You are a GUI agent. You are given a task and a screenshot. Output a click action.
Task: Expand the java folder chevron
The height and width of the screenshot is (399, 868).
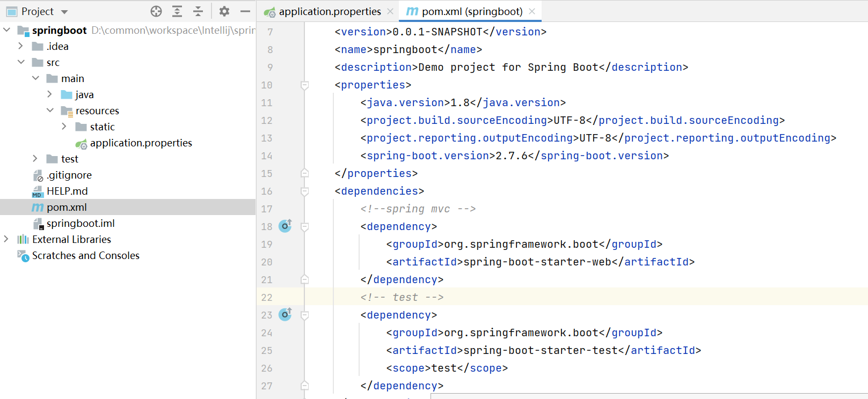pos(50,94)
